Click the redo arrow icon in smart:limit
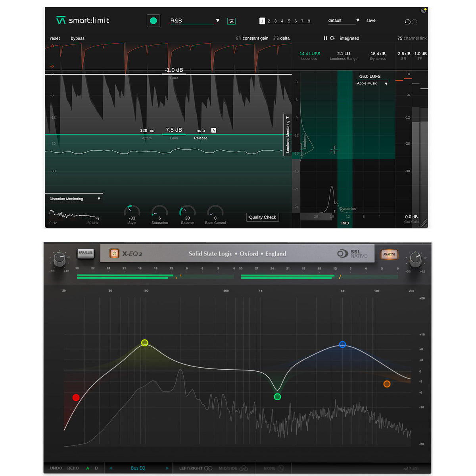 coord(415,22)
